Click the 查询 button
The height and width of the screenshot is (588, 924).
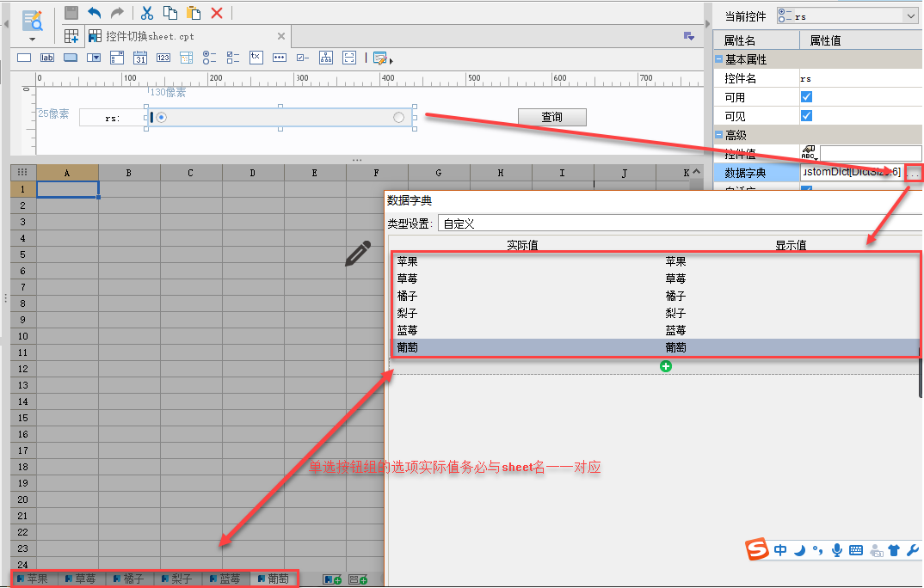coord(552,117)
